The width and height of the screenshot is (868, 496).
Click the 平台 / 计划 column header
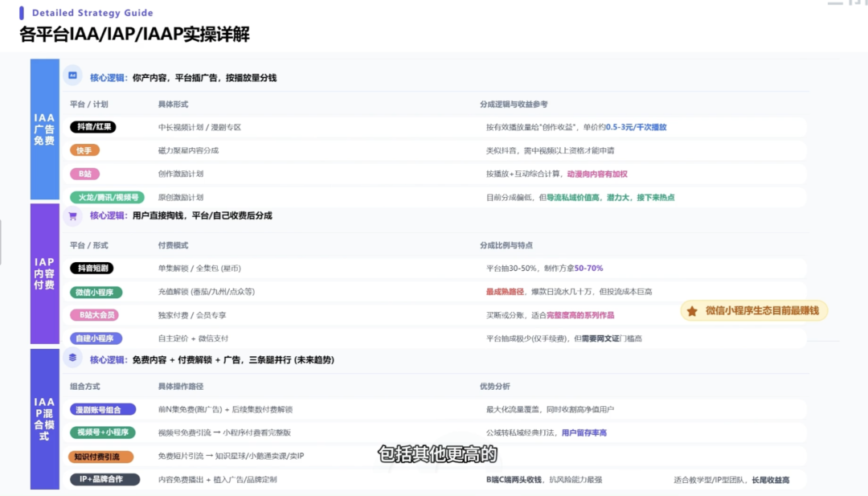click(88, 104)
